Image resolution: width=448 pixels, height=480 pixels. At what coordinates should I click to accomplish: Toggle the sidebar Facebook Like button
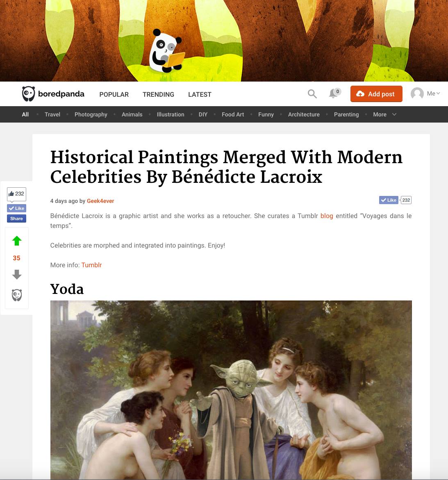click(16, 208)
